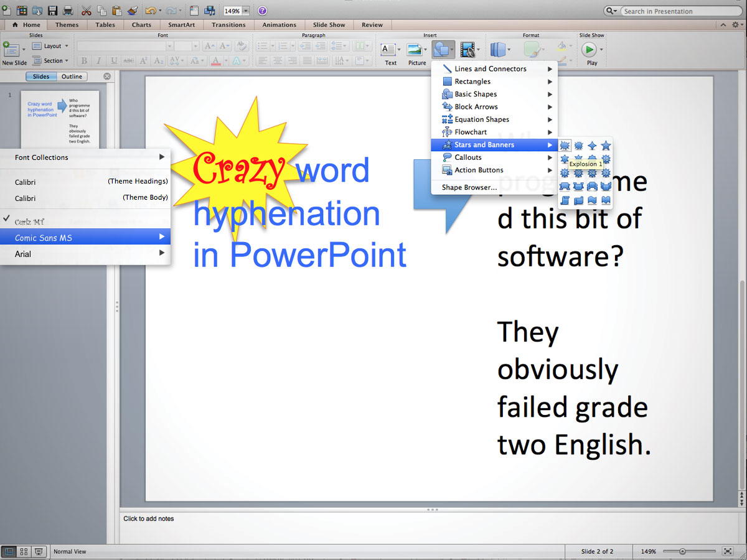The image size is (747, 560).
Task: Open the Section dropdown
Action: click(x=51, y=61)
